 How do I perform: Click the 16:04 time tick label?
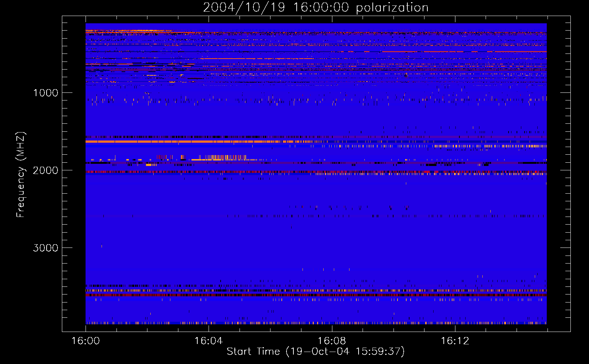(x=209, y=341)
